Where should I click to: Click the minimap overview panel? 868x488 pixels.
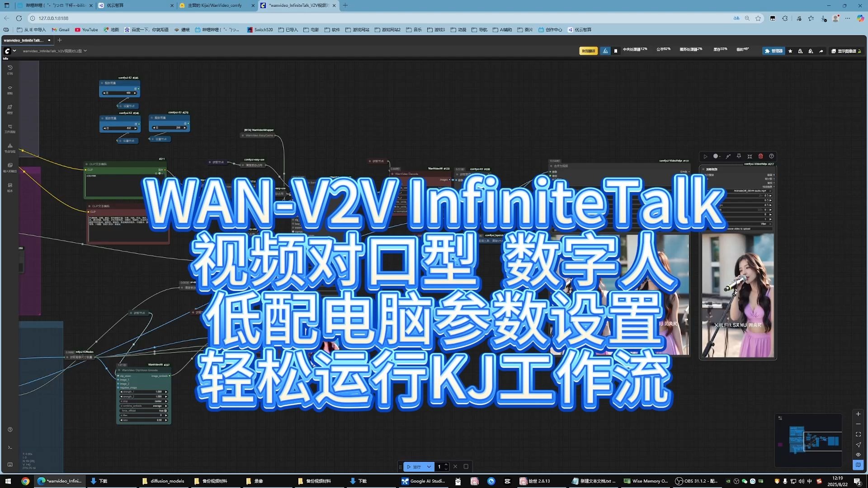(808, 441)
